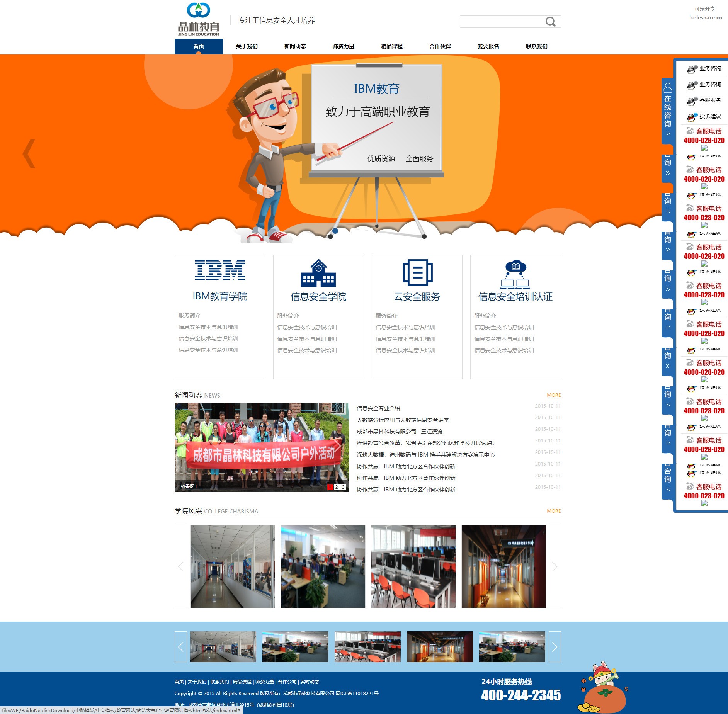The height and width of the screenshot is (714, 728).
Task: Open the dark orange hallway photo
Action: click(503, 566)
